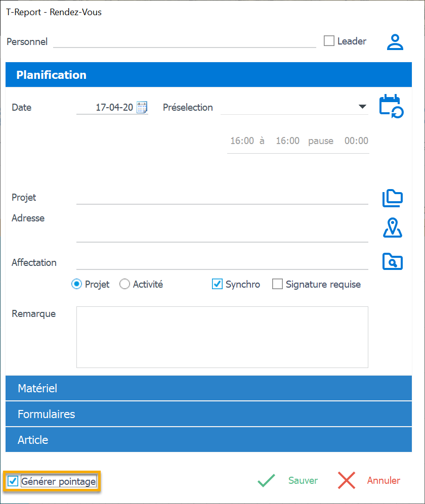Viewport: 425px width, 504px height.
Task: Click the Annuler button label
Action: tap(384, 481)
